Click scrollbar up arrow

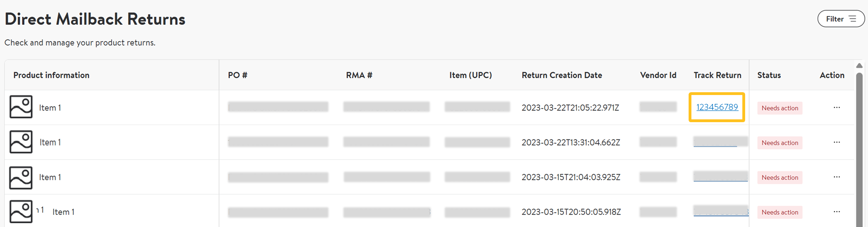pyautogui.click(x=859, y=66)
